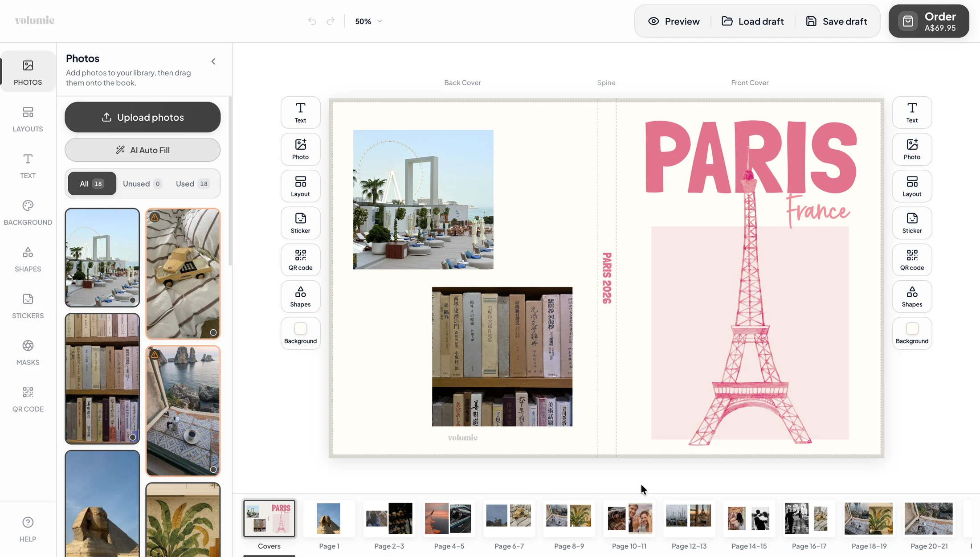Click the Upload photos button
This screenshot has width=980, height=557.
(143, 117)
